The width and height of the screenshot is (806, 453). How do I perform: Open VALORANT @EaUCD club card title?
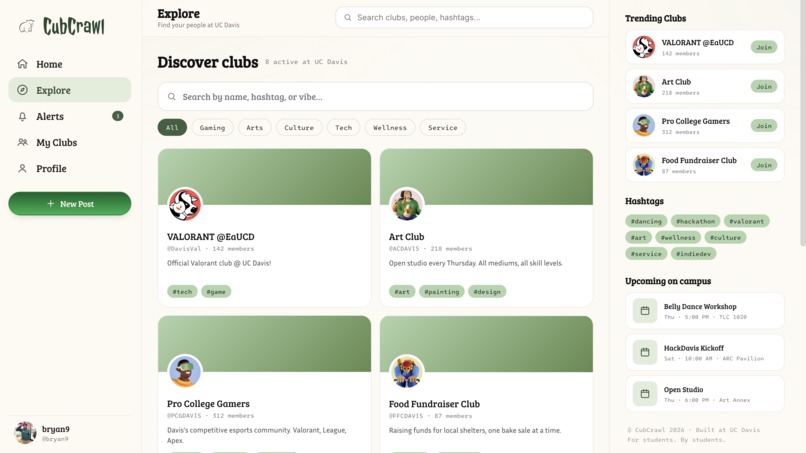[x=211, y=237]
